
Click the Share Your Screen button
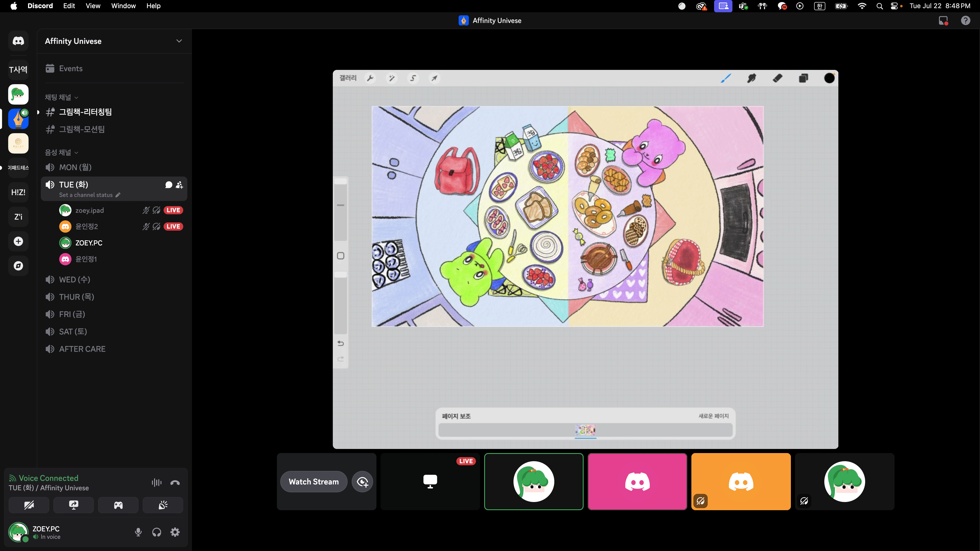click(73, 505)
